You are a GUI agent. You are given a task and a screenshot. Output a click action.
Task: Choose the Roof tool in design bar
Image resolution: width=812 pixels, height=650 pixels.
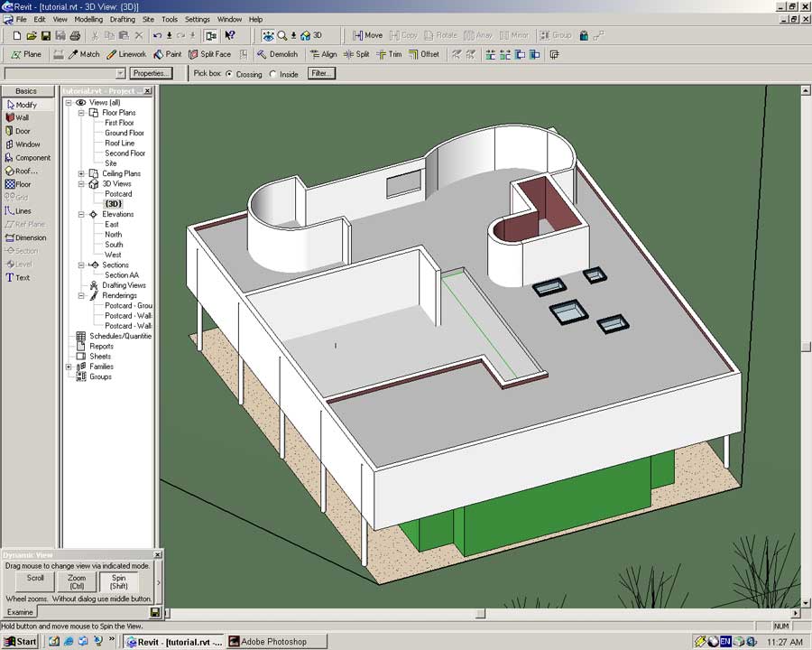pyautogui.click(x=25, y=171)
